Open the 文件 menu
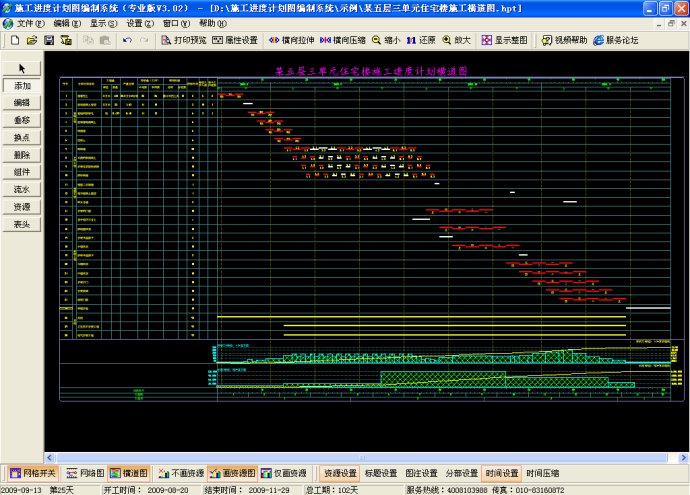The width and height of the screenshot is (690, 495). [31, 23]
